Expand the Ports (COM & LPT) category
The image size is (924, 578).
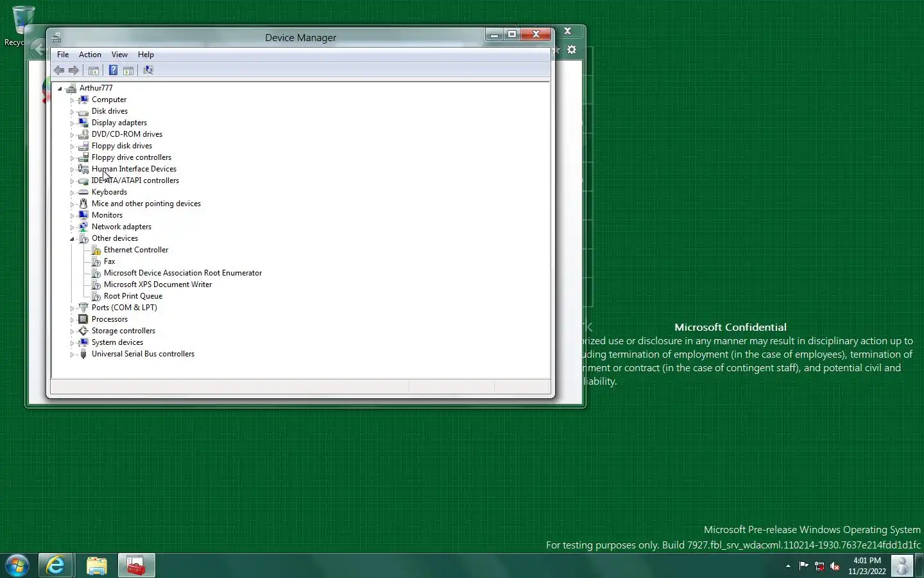72,308
